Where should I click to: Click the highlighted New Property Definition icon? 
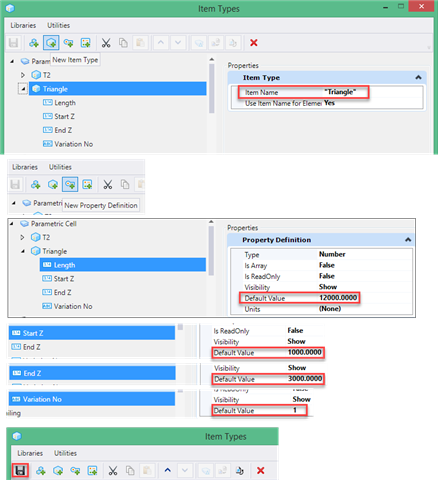tap(70, 184)
